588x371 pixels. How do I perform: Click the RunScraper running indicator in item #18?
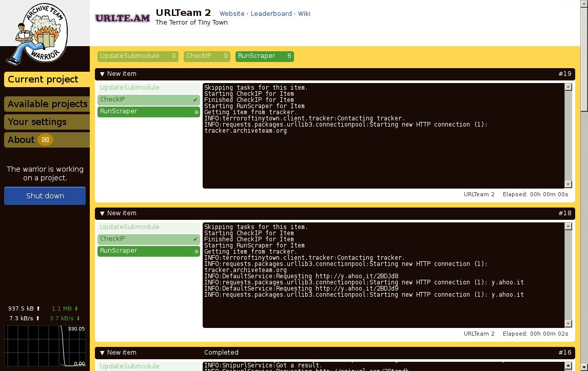(x=196, y=251)
